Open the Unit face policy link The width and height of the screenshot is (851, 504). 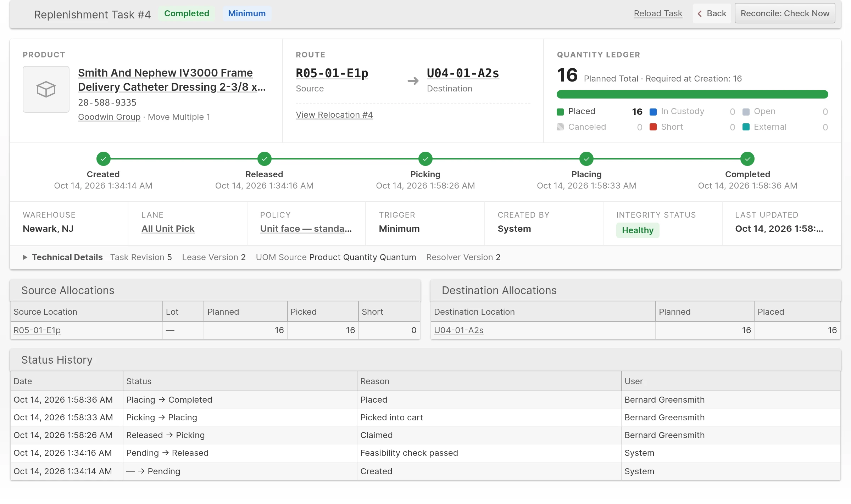(306, 229)
